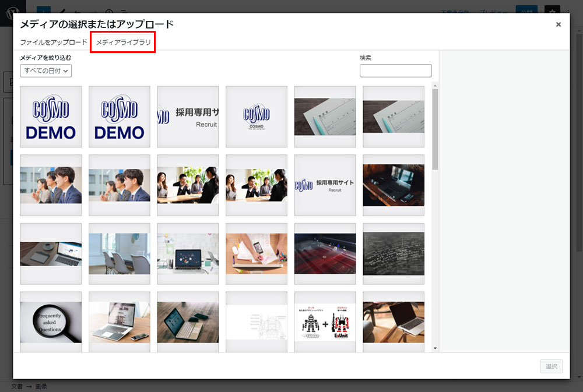Click the 検索 search input field
Screen dimensions: 583x392
[x=395, y=70]
